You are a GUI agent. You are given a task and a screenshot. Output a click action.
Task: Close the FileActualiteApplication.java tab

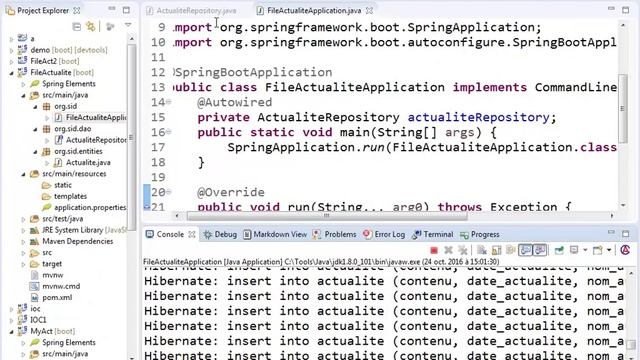pos(369,11)
